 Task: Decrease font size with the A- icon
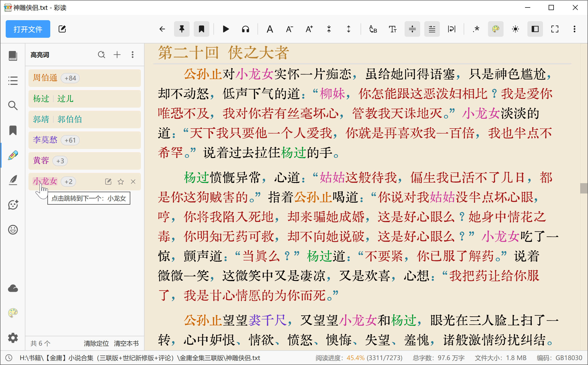pos(290,29)
